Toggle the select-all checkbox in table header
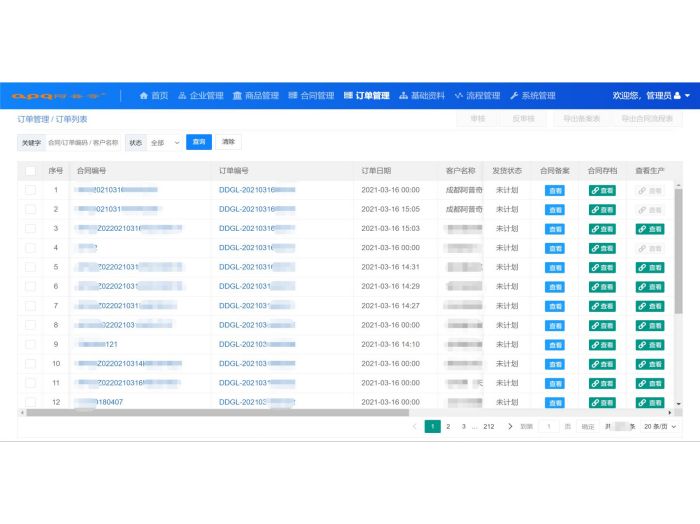 [30, 171]
